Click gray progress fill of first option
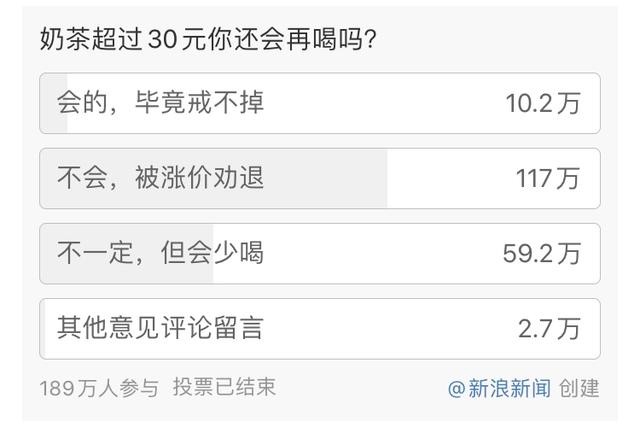The height and width of the screenshot is (427, 640). click(54, 118)
